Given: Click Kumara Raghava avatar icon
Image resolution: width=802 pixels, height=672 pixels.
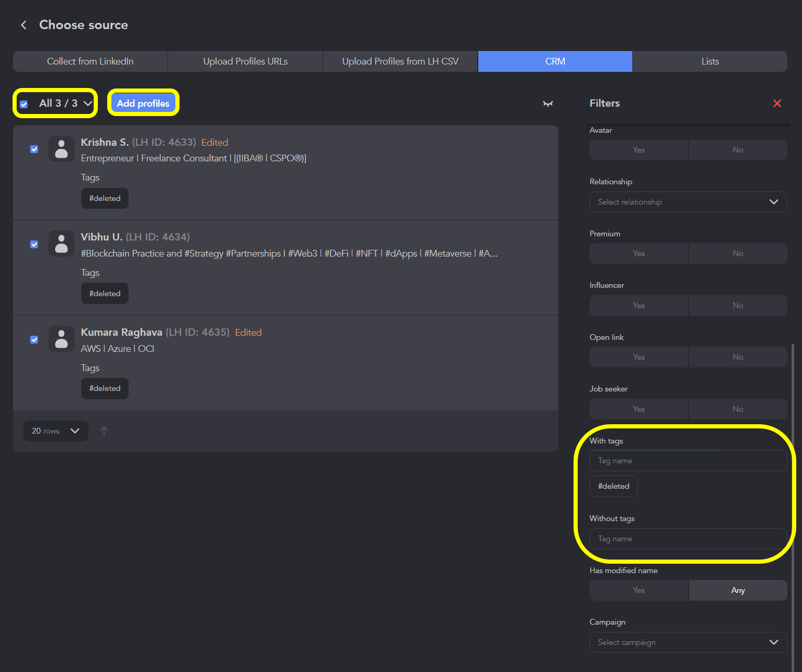Looking at the screenshot, I should coord(61,339).
